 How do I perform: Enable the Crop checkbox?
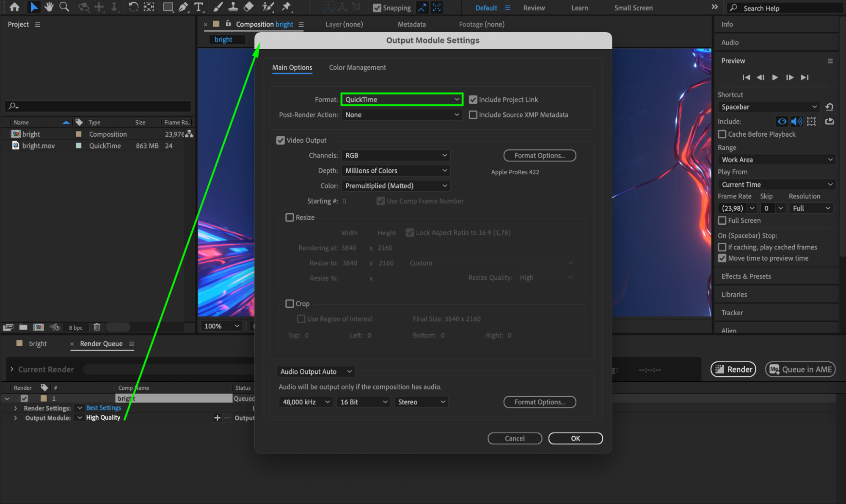[290, 304]
